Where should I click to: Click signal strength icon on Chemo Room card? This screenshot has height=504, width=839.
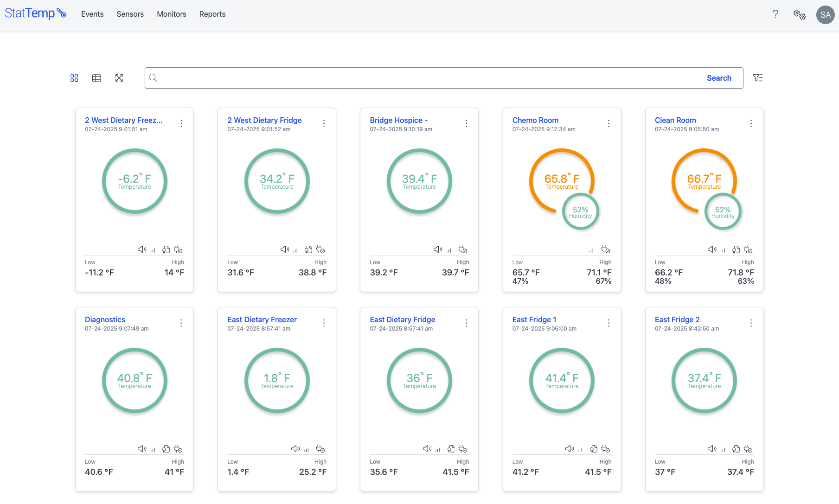coord(591,250)
